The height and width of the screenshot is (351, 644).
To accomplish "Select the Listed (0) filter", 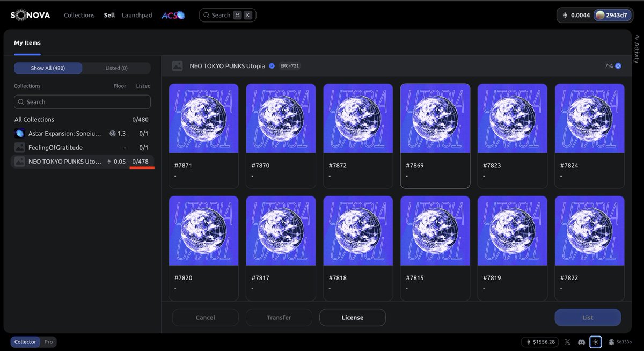I will tap(116, 68).
